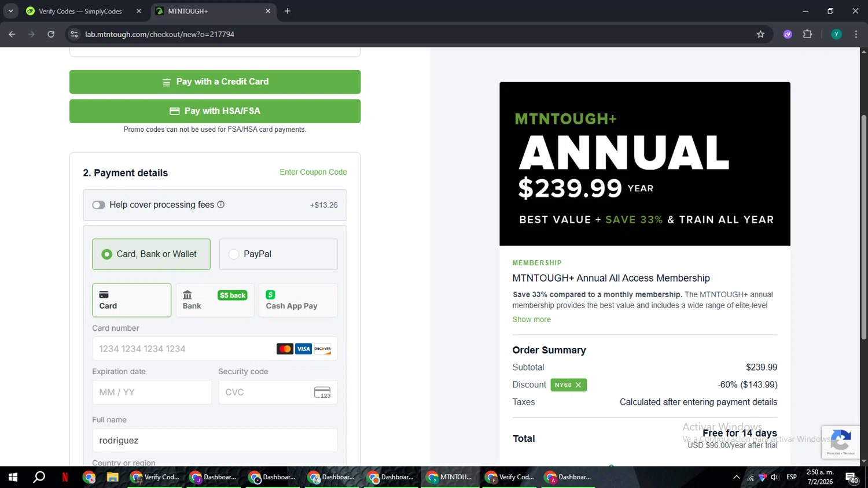Switch to the MTNTOUGH+ browser tab
The image size is (868, 488).
point(213,11)
